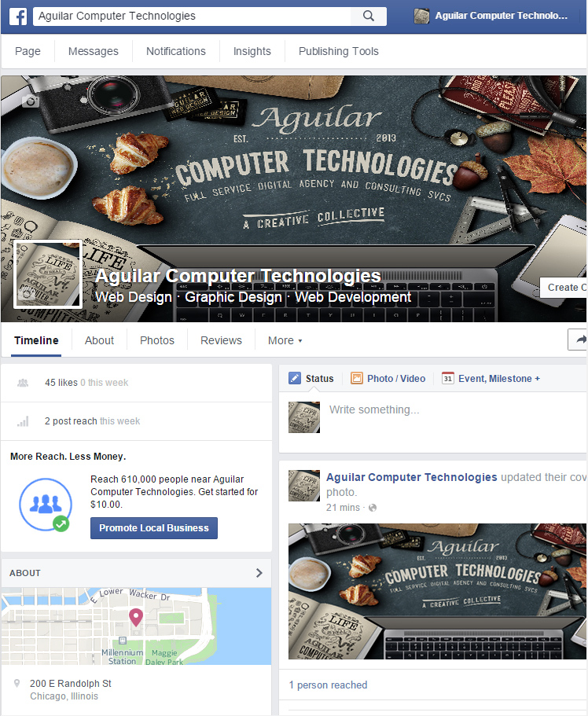Open the Insights tab
Image resolution: width=588 pixels, height=716 pixels.
[252, 51]
